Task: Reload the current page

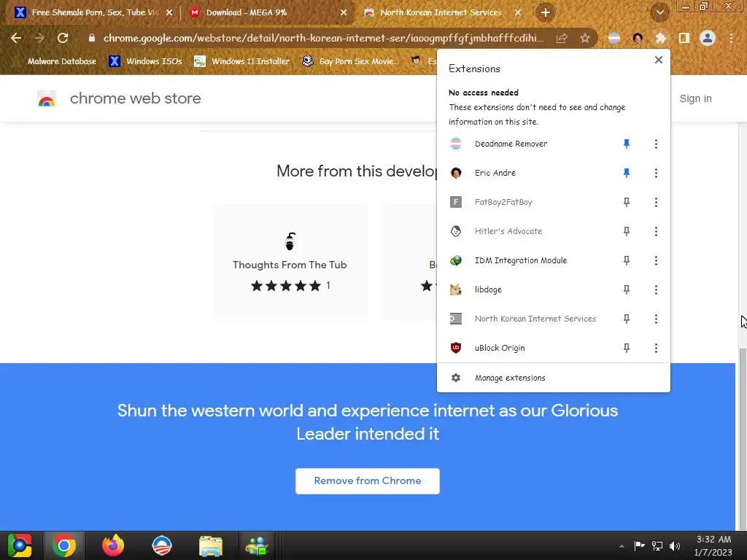Action: pyautogui.click(x=63, y=38)
